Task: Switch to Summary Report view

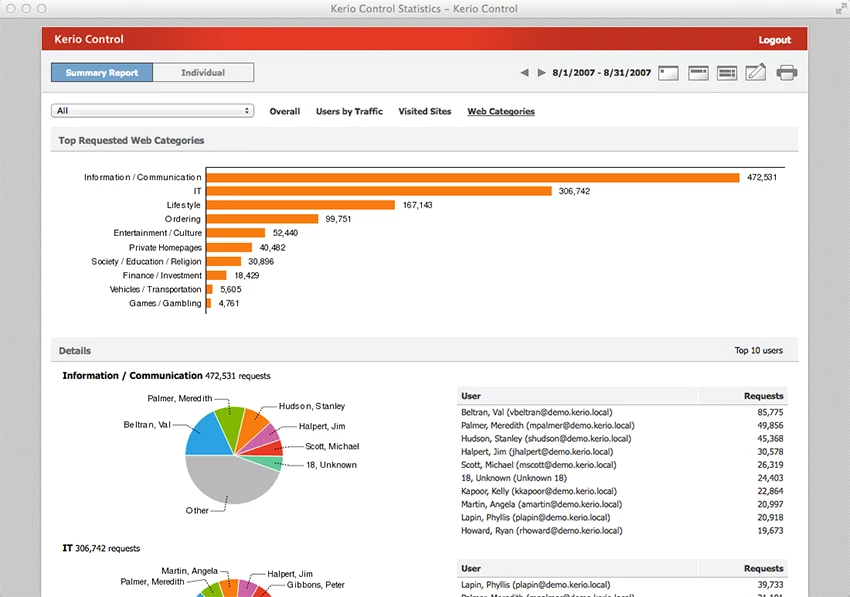Action: coord(102,73)
